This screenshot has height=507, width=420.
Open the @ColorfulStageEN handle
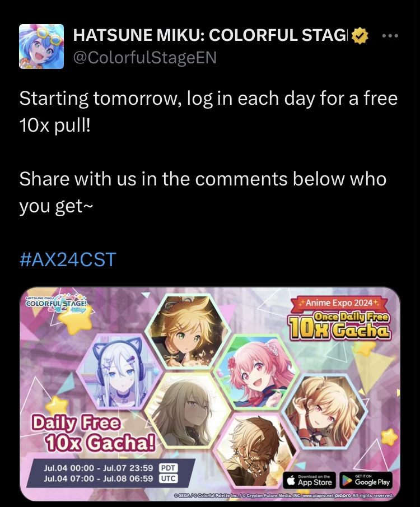click(x=145, y=58)
